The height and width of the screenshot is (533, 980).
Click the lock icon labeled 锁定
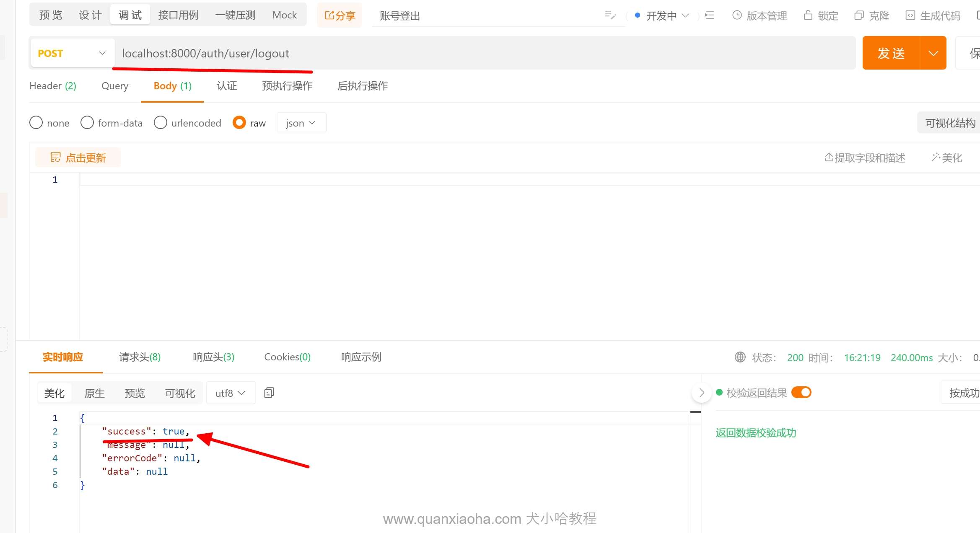pyautogui.click(x=808, y=16)
